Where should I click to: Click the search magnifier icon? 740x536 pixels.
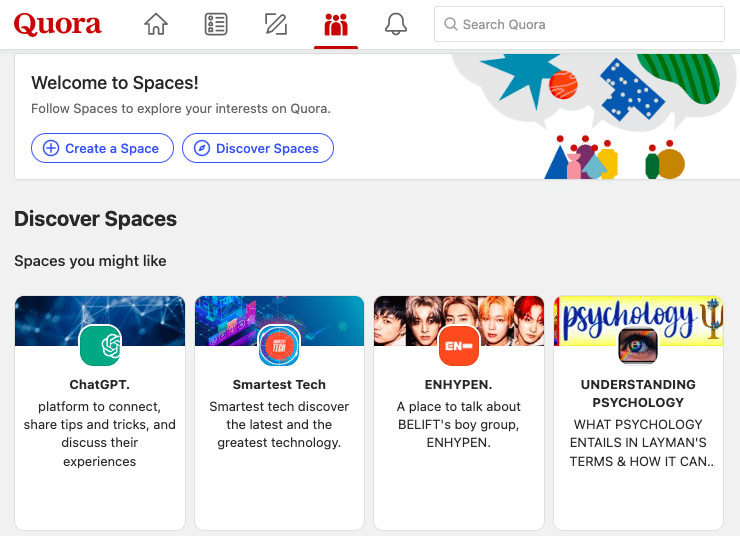pyautogui.click(x=451, y=24)
